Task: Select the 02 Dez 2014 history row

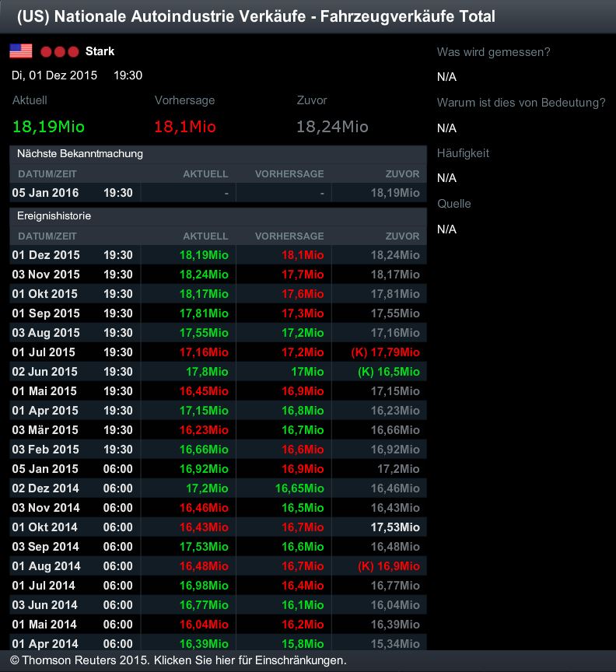Action: (218, 488)
